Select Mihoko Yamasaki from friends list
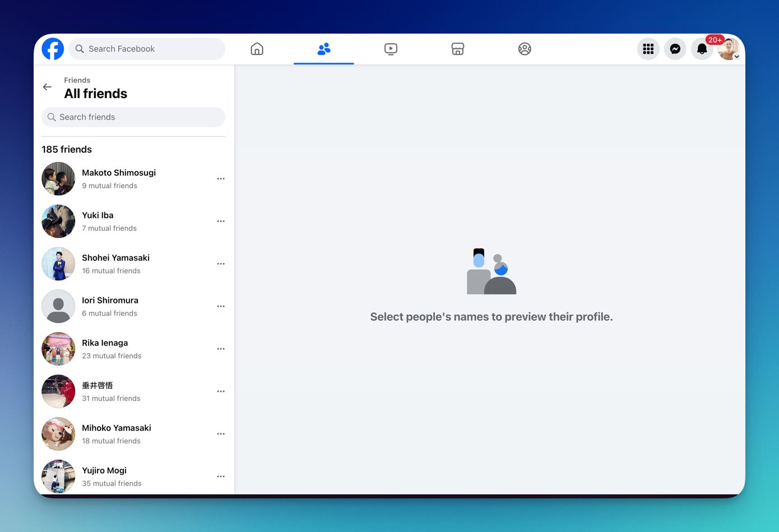 [117, 428]
